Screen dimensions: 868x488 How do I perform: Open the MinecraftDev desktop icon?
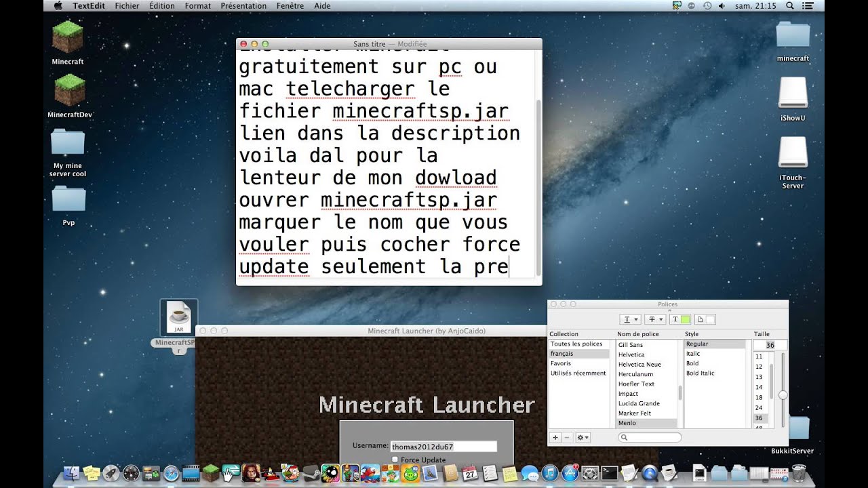(x=69, y=90)
